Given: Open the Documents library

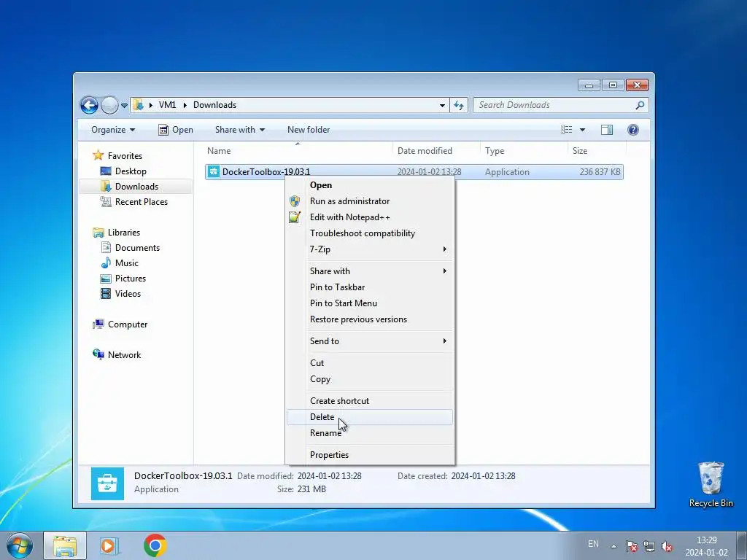Looking at the screenshot, I should click(x=137, y=248).
